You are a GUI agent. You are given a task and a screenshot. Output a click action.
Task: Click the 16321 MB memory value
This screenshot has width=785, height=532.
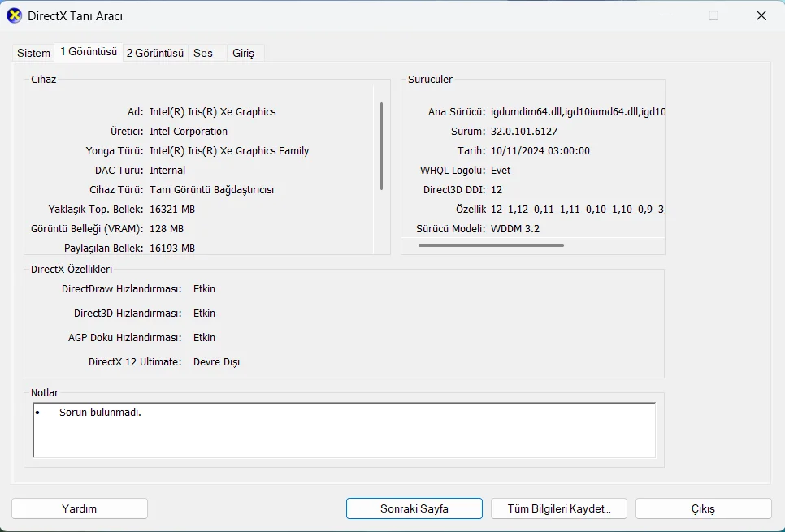[172, 210]
